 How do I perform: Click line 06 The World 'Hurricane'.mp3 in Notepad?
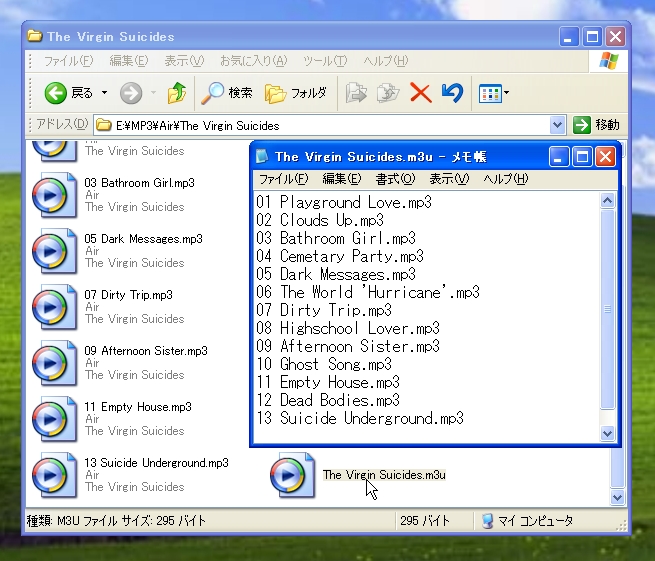tap(368, 292)
